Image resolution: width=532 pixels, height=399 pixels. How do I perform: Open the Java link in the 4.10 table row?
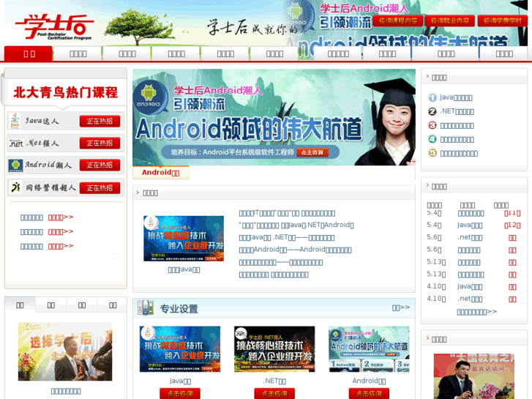(470, 286)
